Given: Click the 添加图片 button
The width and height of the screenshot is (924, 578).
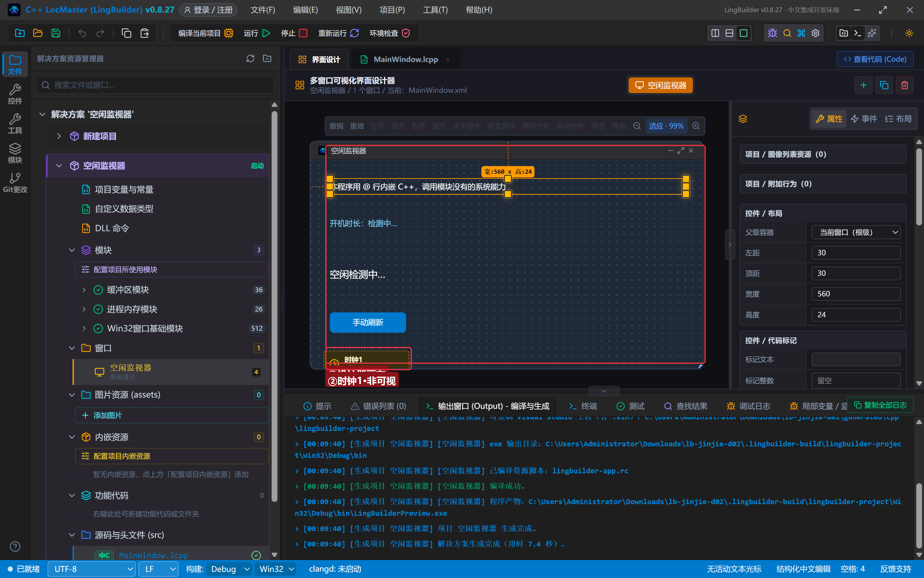Looking at the screenshot, I should tap(172, 416).
